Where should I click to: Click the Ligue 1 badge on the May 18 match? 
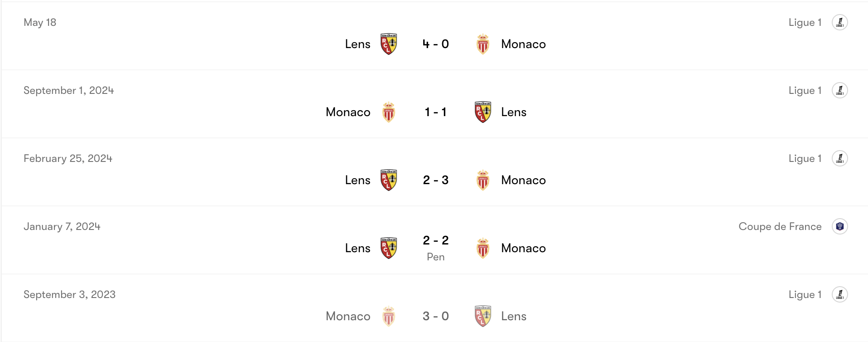(840, 22)
